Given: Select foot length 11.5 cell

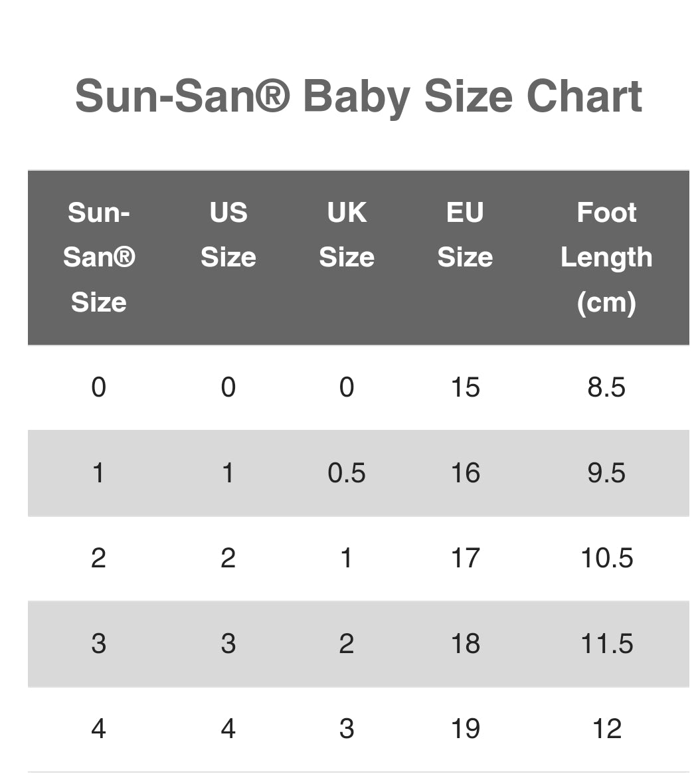Looking at the screenshot, I should [606, 644].
